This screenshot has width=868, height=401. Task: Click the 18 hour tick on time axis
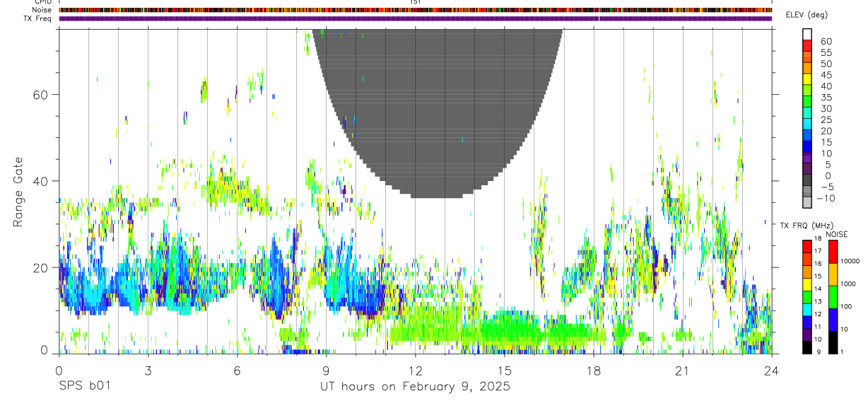(x=593, y=370)
